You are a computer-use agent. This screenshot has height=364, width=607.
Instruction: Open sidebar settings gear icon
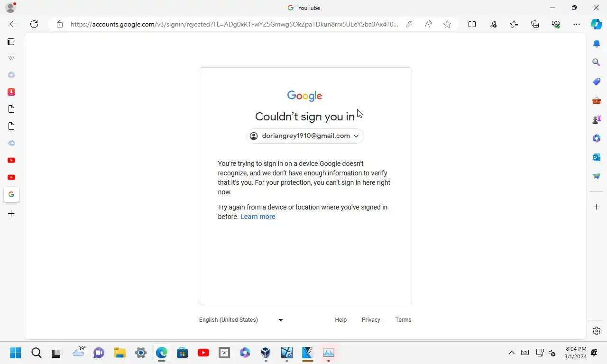point(597,331)
